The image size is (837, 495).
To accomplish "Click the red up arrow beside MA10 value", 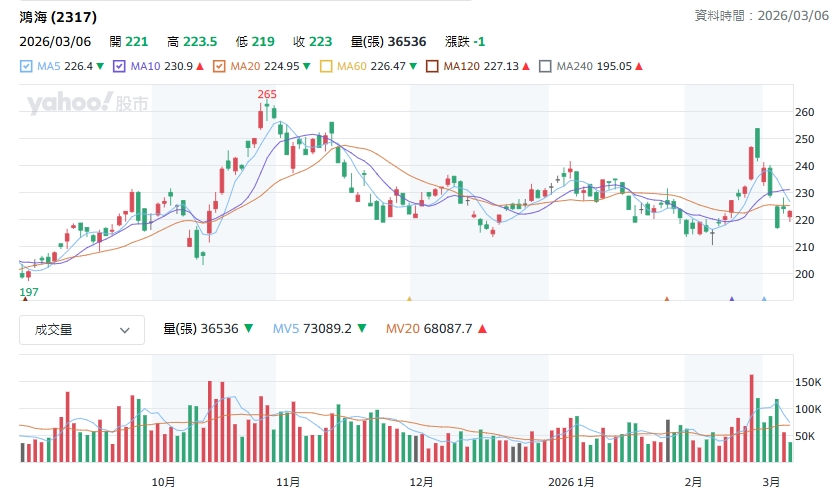I will pyautogui.click(x=200, y=67).
